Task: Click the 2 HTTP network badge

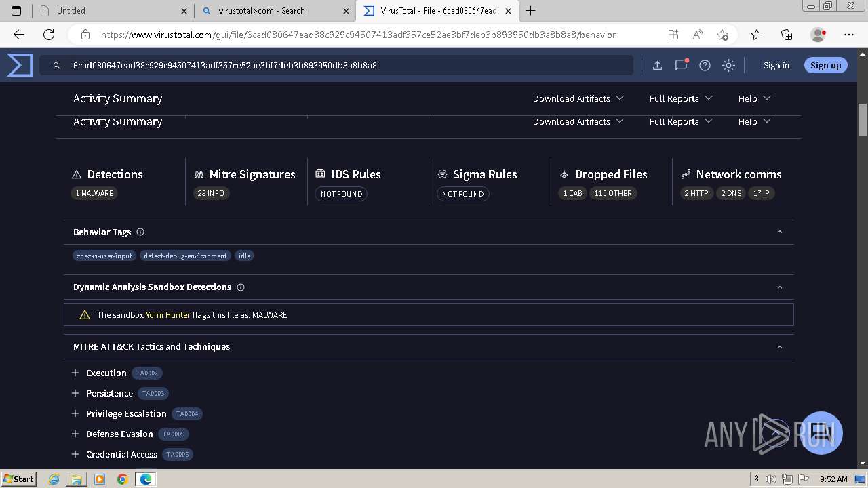Action: 696,193
